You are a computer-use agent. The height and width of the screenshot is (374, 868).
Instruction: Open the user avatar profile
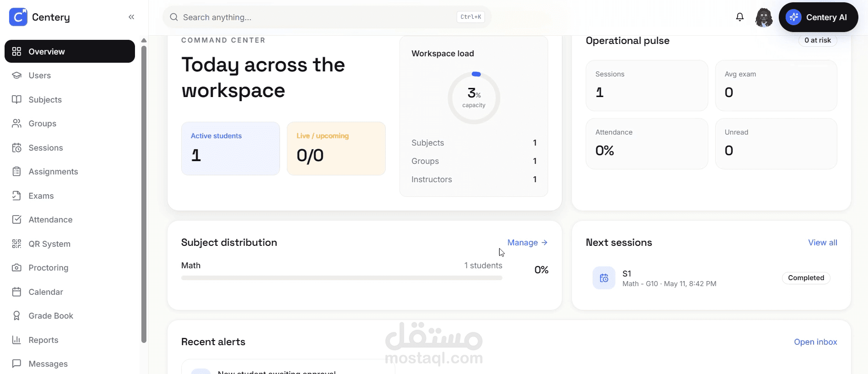click(764, 17)
